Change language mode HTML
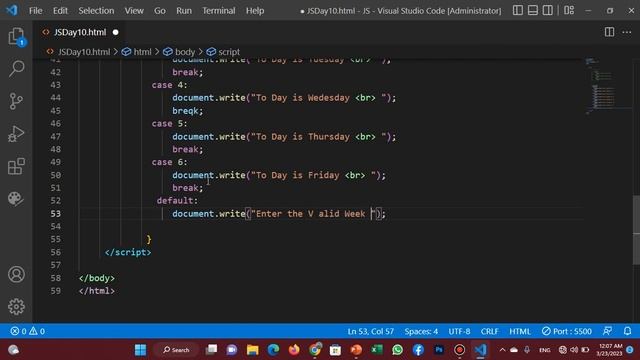 520,331
